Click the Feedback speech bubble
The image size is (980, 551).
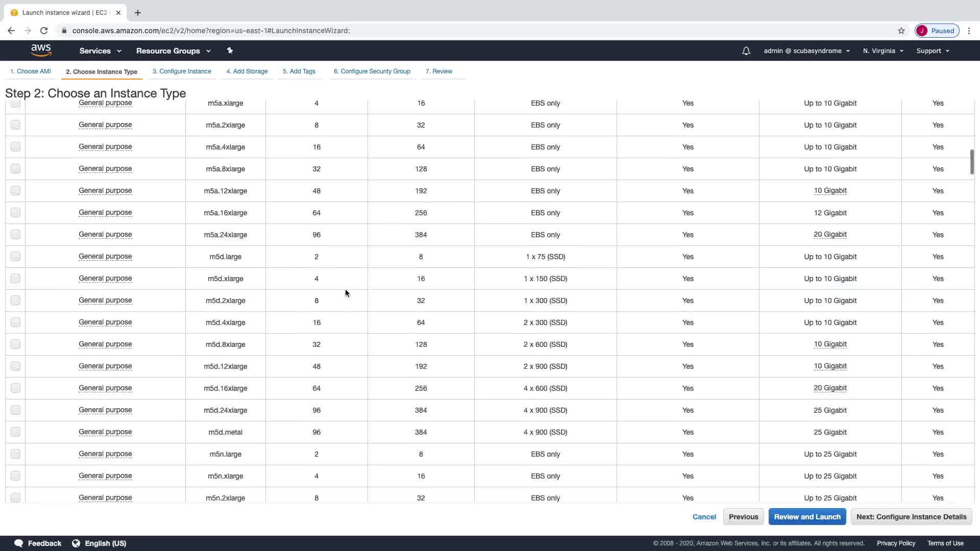[19, 543]
